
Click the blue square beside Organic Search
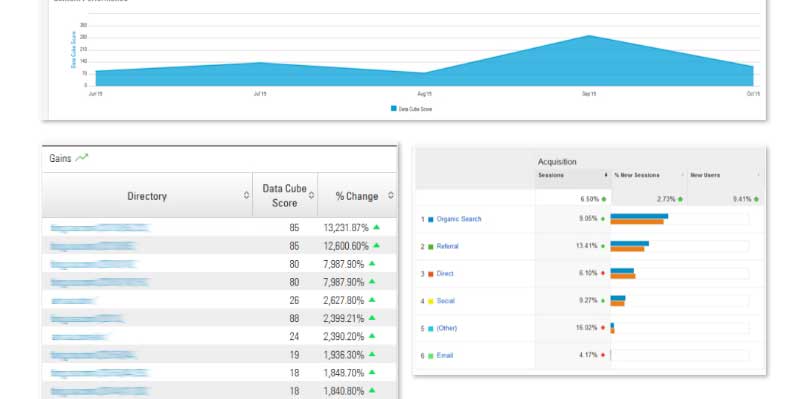pos(431,219)
